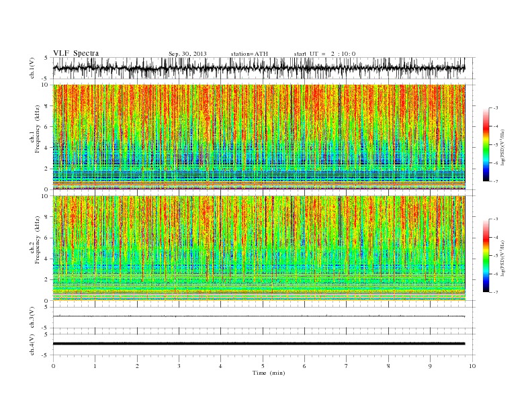Click the ch.2 spectrogram panel
The image size is (532, 411).
[259, 248]
